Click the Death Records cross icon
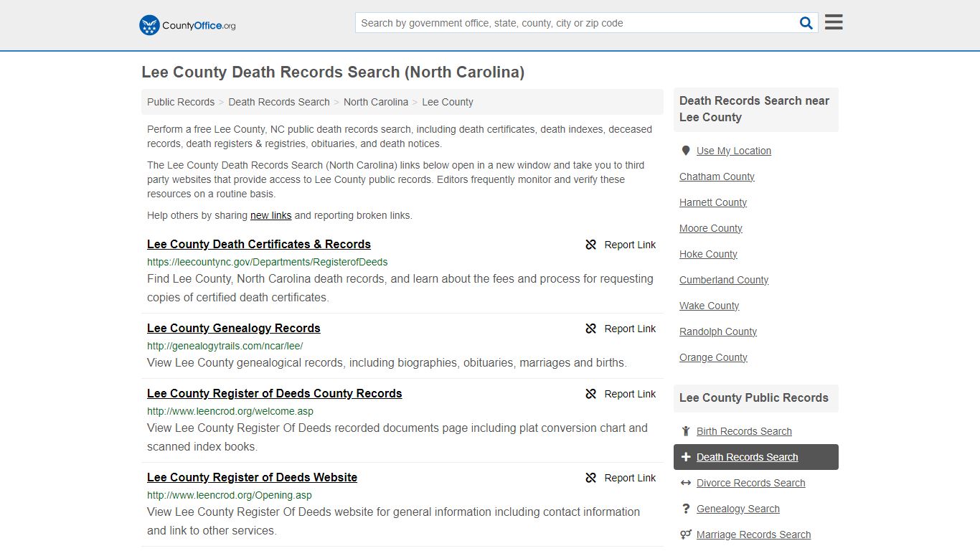This screenshot has width=980, height=551. (686, 457)
